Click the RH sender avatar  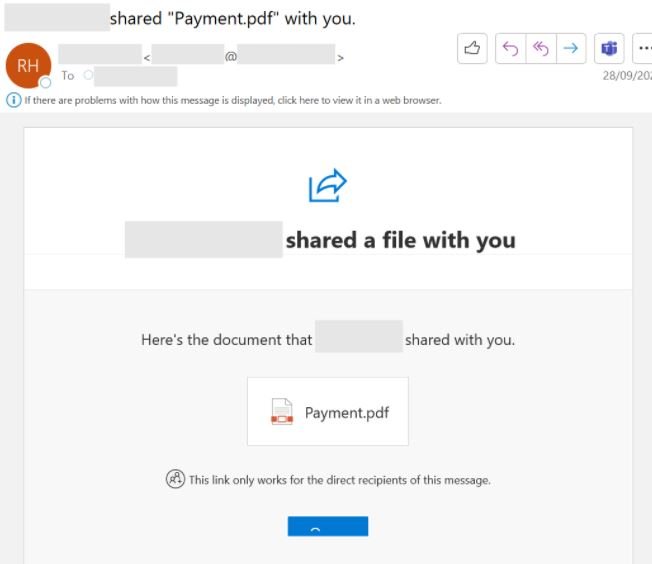coord(28,65)
